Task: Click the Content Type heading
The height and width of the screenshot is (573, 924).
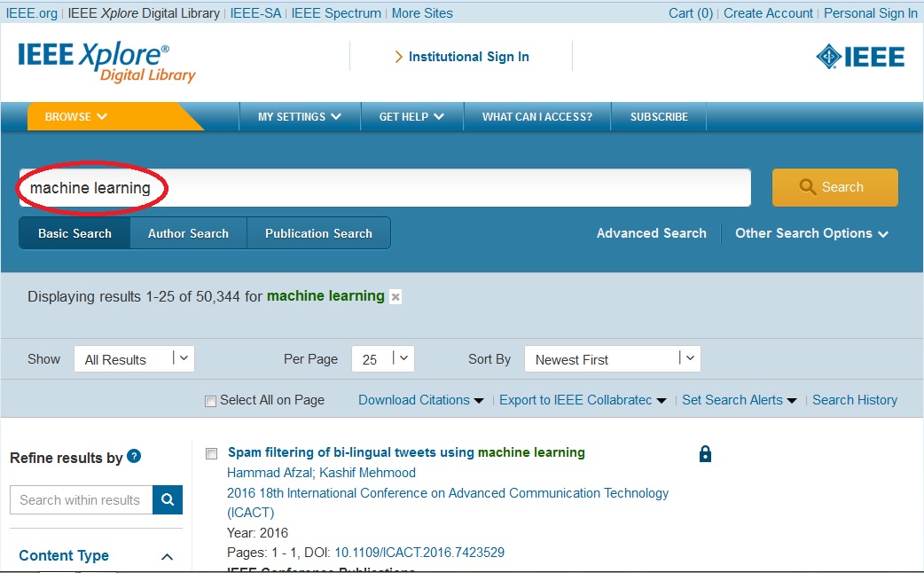Action: 64,556
